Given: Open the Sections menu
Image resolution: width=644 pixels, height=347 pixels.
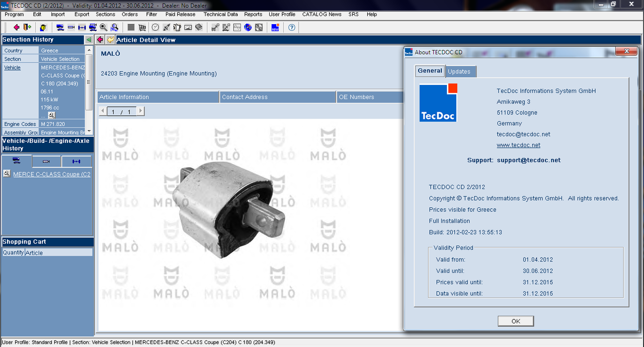Looking at the screenshot, I should (x=105, y=15).
